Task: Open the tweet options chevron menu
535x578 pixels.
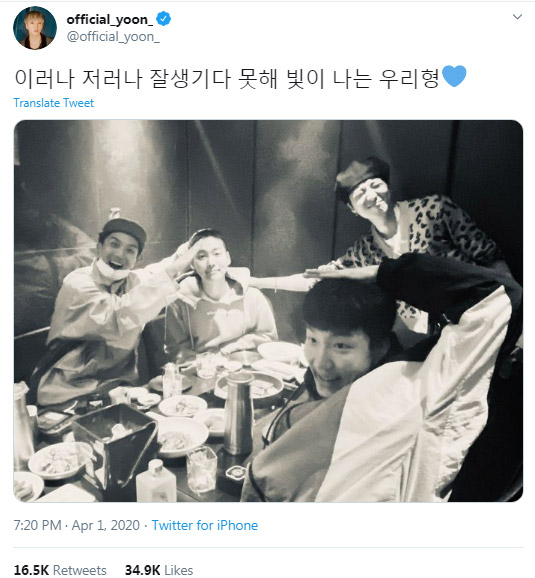Action: click(x=517, y=17)
